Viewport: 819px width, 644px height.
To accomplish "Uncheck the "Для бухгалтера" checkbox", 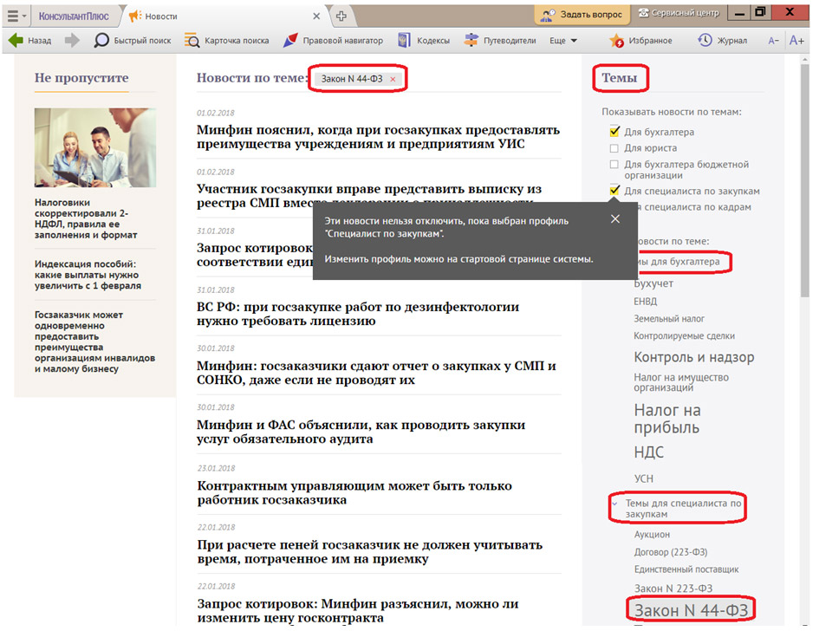I will (614, 133).
